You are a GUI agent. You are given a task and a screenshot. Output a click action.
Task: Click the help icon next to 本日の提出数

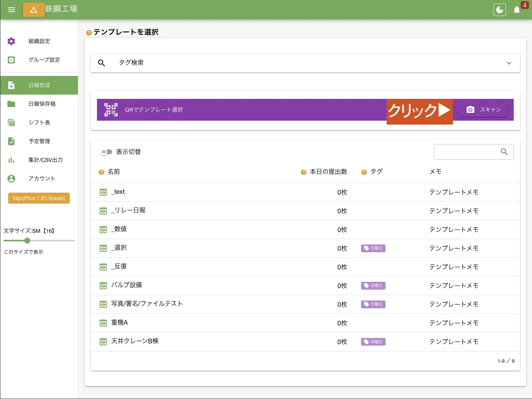[303, 172]
